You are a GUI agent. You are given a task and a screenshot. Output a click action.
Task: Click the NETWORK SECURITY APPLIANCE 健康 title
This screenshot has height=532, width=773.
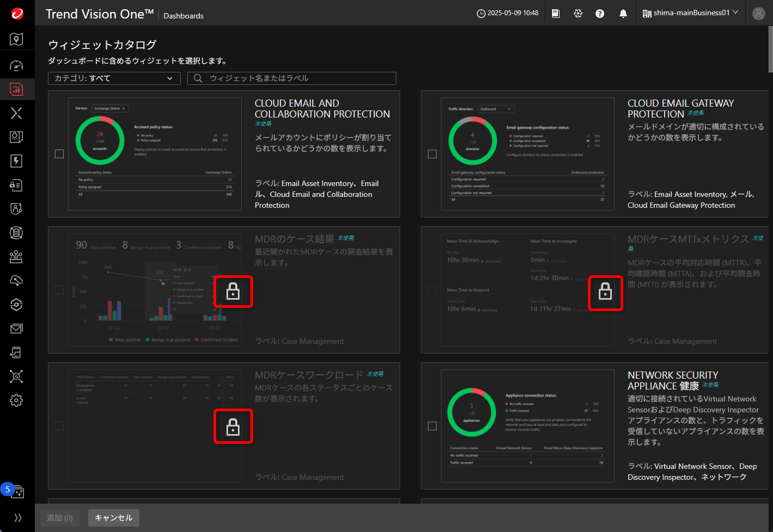coord(673,381)
